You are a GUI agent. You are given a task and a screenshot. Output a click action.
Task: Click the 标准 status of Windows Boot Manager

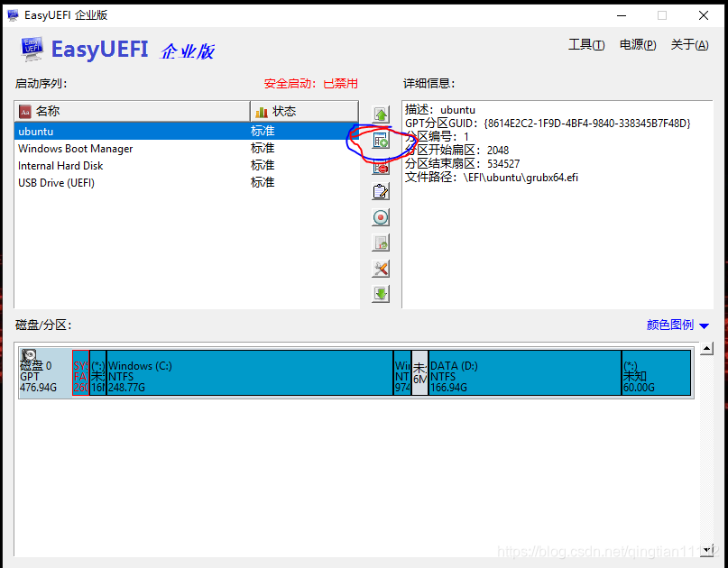263,149
